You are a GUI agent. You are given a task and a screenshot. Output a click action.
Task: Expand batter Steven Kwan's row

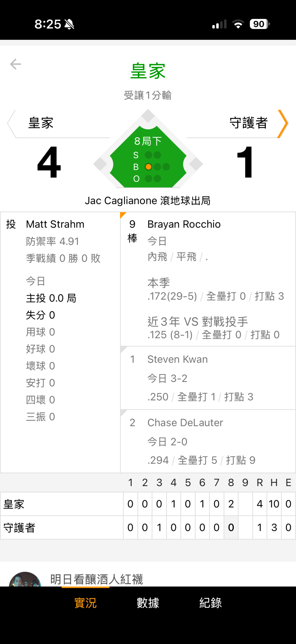pyautogui.click(x=208, y=378)
